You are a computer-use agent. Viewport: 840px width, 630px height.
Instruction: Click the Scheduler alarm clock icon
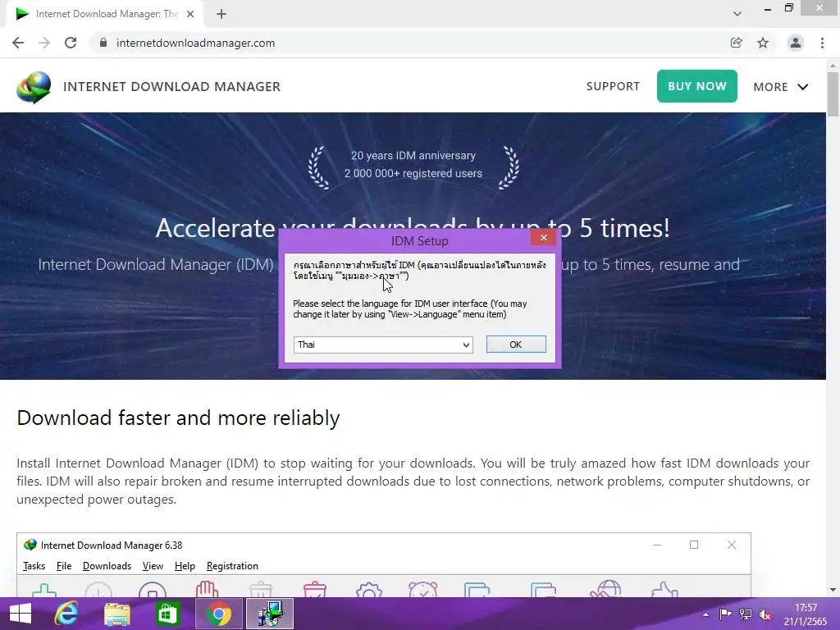click(x=423, y=589)
